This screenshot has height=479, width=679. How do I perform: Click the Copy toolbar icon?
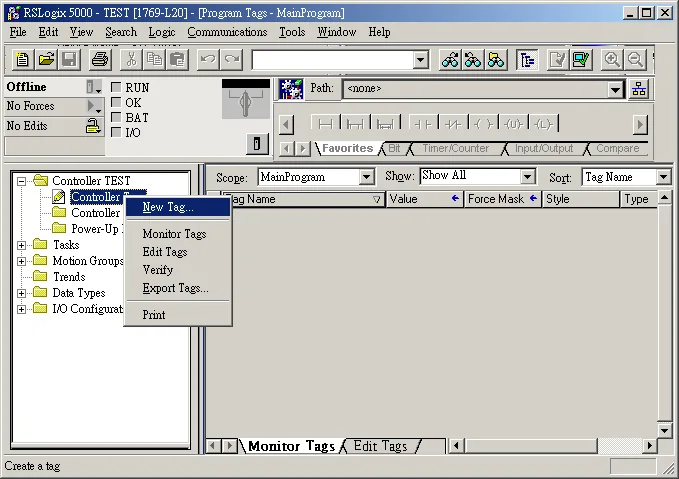(x=154, y=59)
